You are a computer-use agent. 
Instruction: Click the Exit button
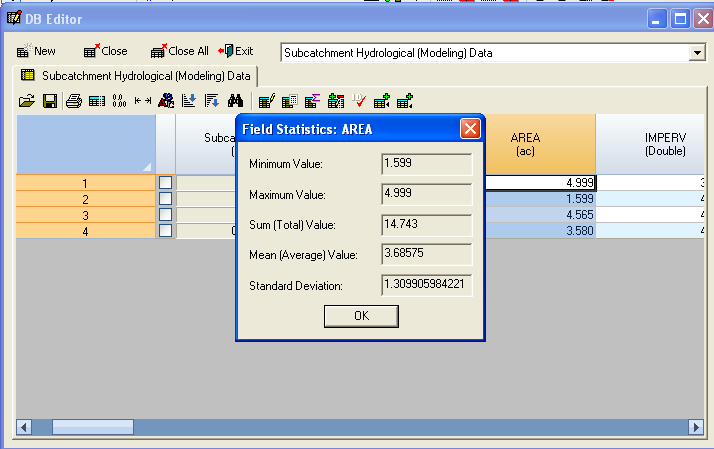[x=235, y=51]
